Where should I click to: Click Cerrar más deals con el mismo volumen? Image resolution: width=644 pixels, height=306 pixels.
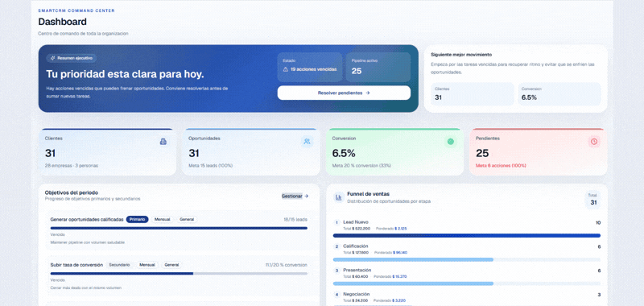[85, 288]
